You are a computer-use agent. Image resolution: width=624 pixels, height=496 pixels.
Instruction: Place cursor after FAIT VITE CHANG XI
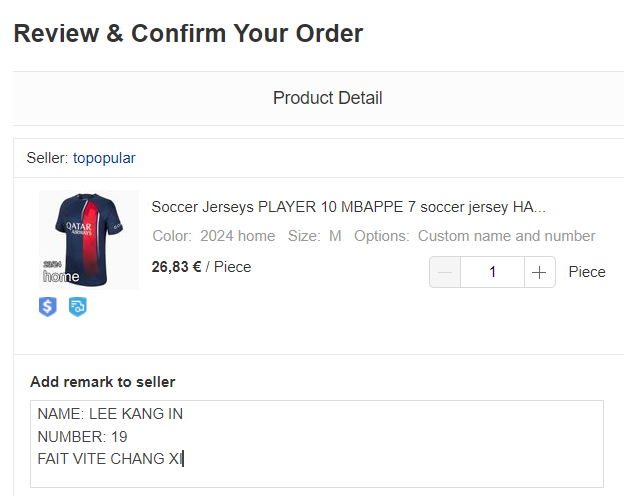click(x=184, y=459)
